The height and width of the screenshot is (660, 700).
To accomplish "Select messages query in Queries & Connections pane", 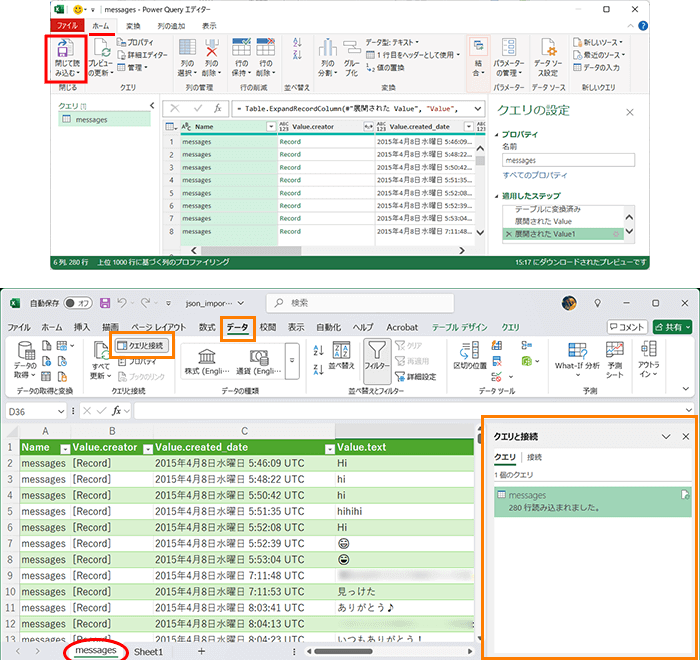I will [x=592, y=501].
